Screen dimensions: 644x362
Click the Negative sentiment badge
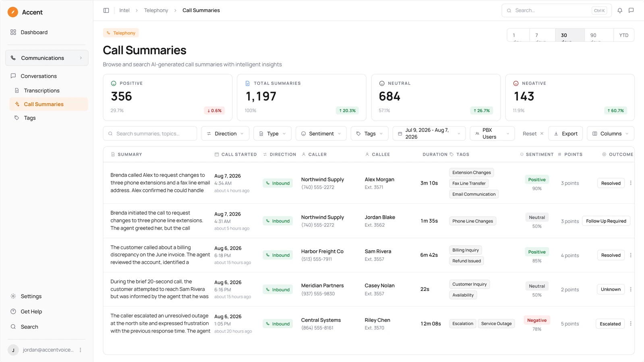tap(537, 321)
